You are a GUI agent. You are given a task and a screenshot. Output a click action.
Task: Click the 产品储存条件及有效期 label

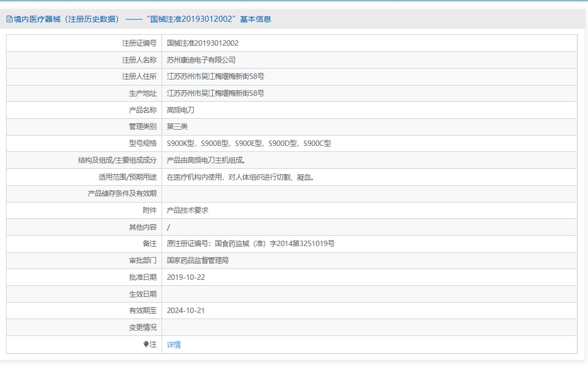point(122,194)
